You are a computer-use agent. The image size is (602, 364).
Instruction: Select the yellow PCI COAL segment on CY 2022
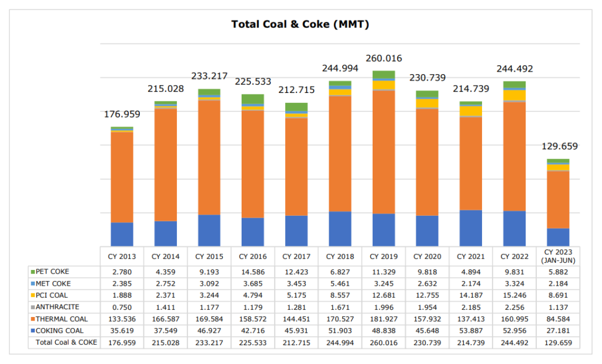(x=513, y=96)
